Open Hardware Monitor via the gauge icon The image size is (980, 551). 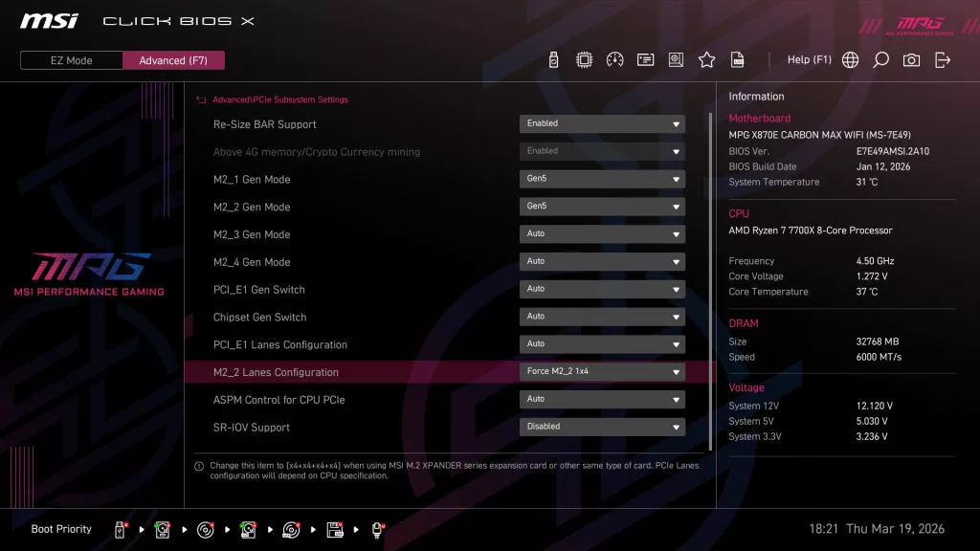point(614,59)
